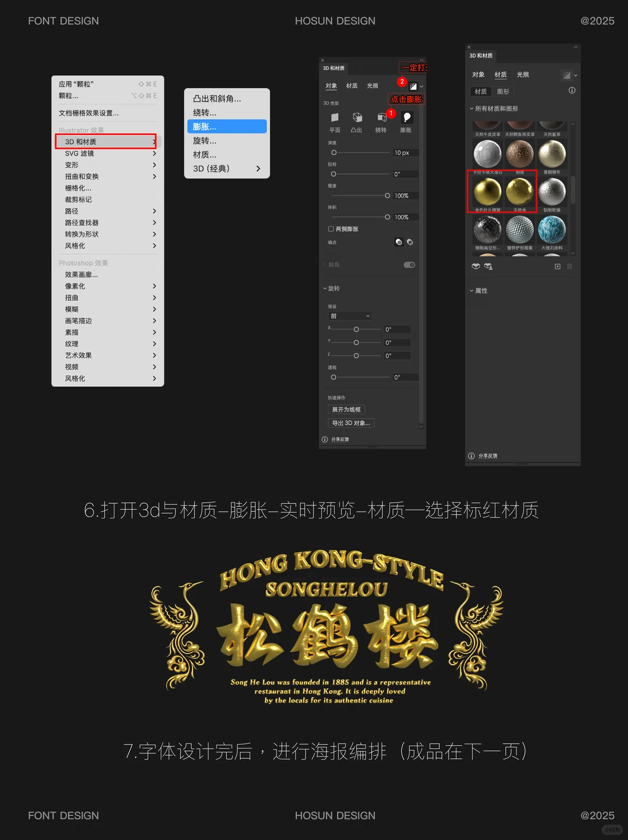
Task: Switch to 光照 tab in materials panel
Action: pos(523,75)
